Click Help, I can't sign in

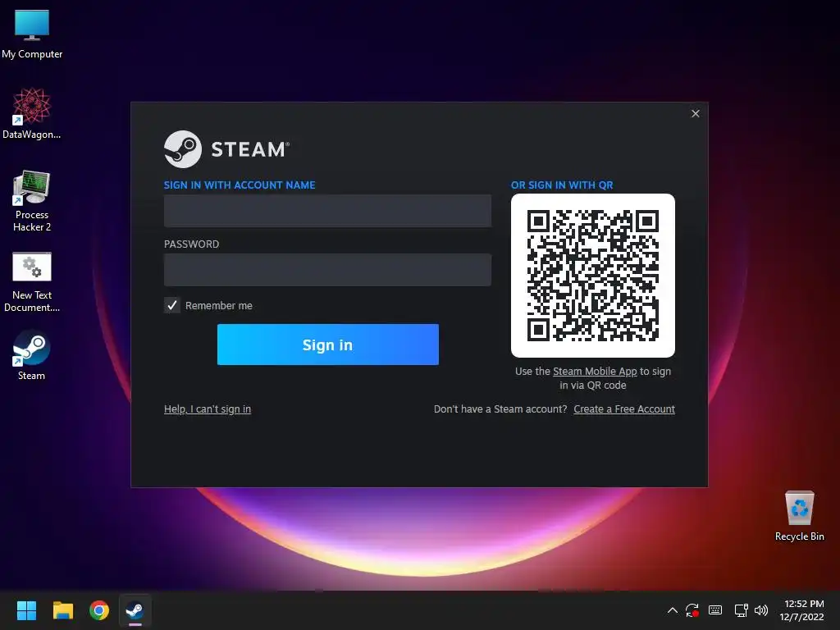coord(208,409)
